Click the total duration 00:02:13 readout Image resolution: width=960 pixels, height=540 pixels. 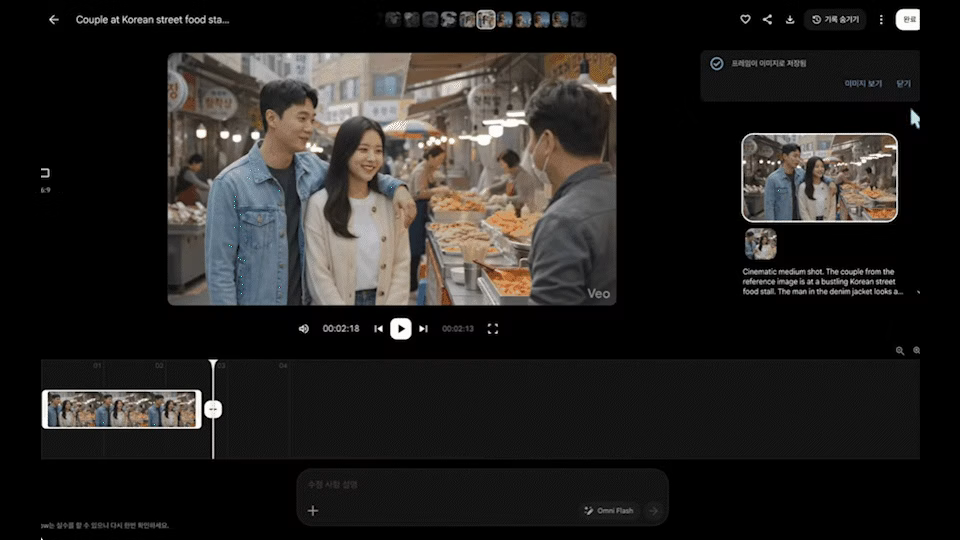[457, 329]
